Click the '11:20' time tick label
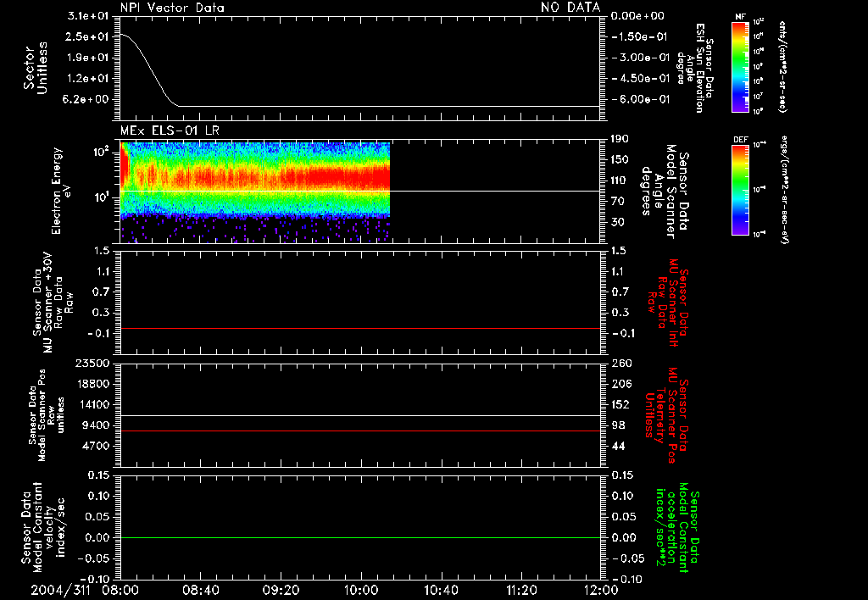Image resolution: width=868 pixels, height=600 pixels. point(521,590)
